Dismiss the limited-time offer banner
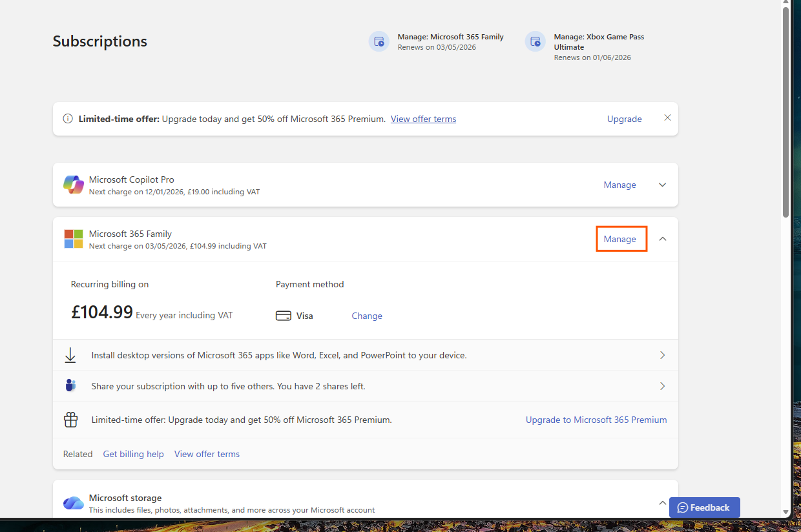 668,118
